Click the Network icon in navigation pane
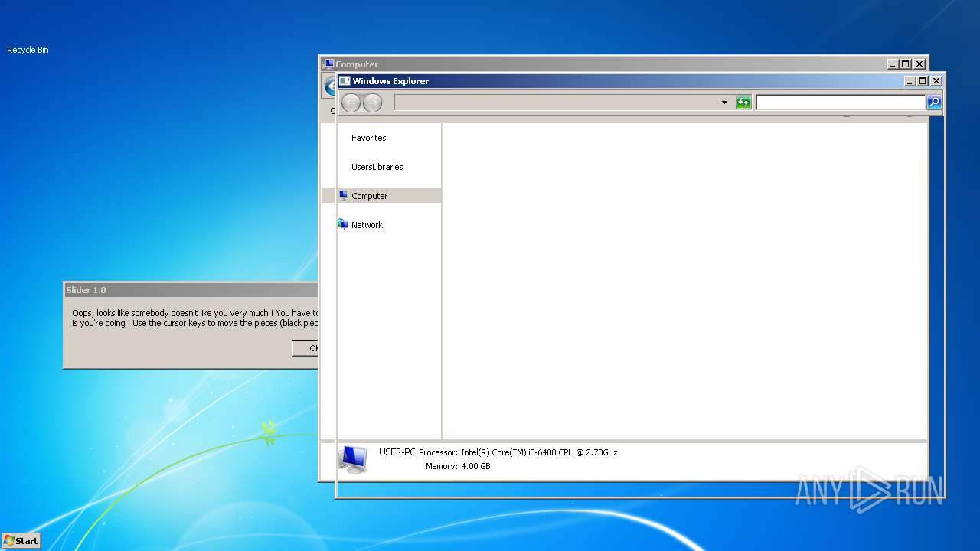This screenshot has width=980, height=551. pyautogui.click(x=343, y=224)
